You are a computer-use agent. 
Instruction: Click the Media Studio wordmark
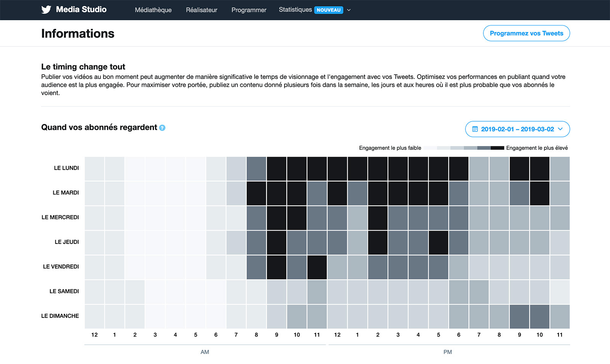coord(81,10)
